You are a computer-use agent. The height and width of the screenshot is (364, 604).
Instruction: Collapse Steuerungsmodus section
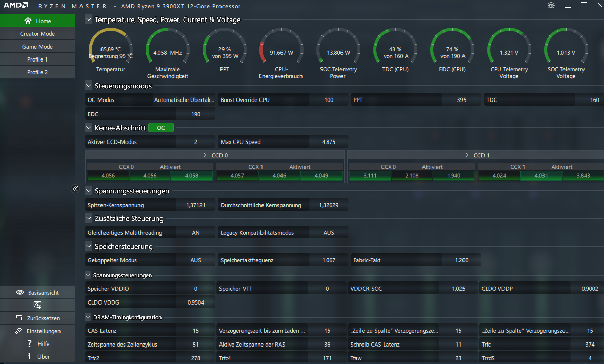tap(89, 86)
